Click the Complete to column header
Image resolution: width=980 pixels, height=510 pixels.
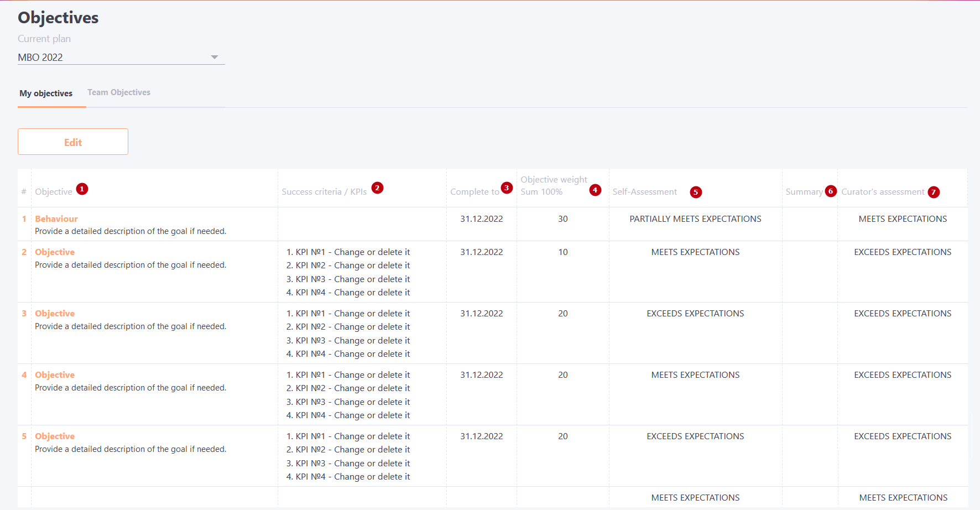click(x=475, y=192)
